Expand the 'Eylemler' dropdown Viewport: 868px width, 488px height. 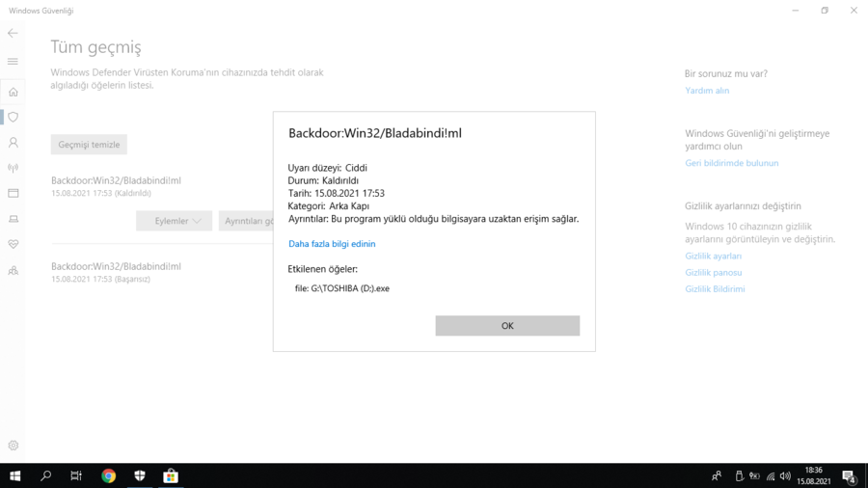click(x=174, y=221)
